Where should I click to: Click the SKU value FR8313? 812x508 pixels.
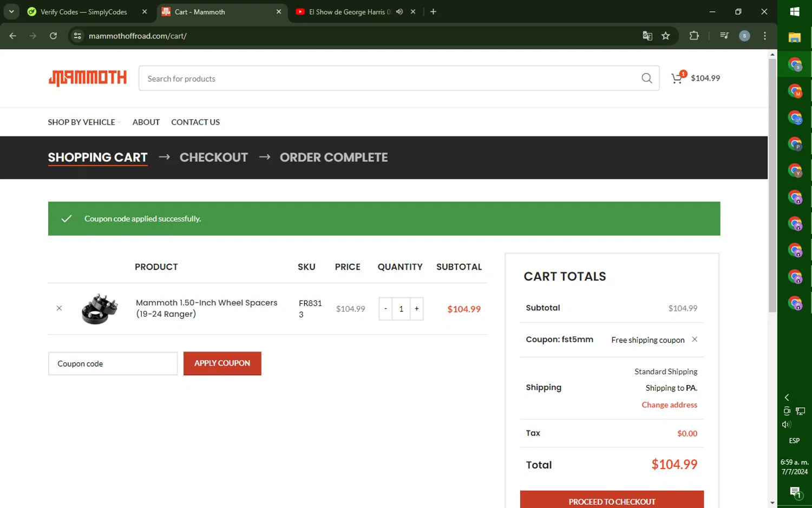(310, 309)
